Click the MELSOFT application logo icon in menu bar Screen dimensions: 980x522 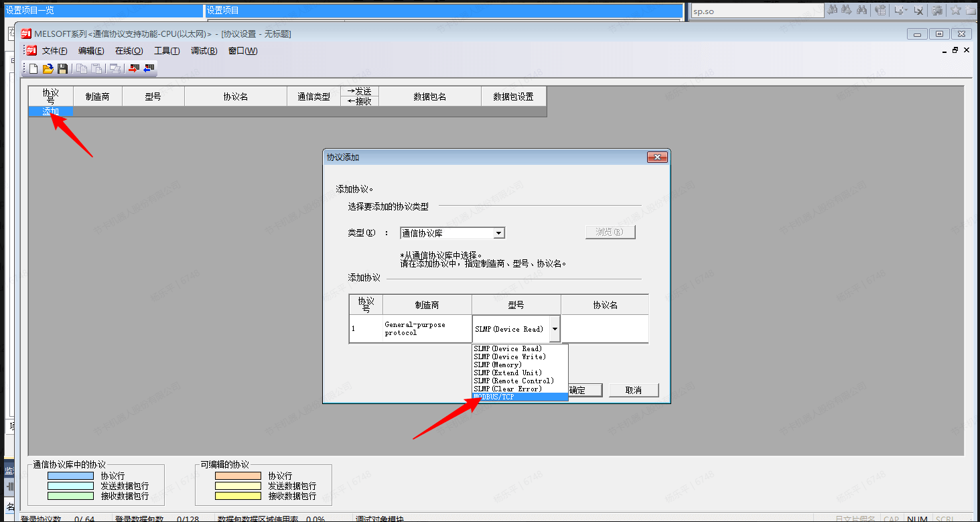click(31, 51)
